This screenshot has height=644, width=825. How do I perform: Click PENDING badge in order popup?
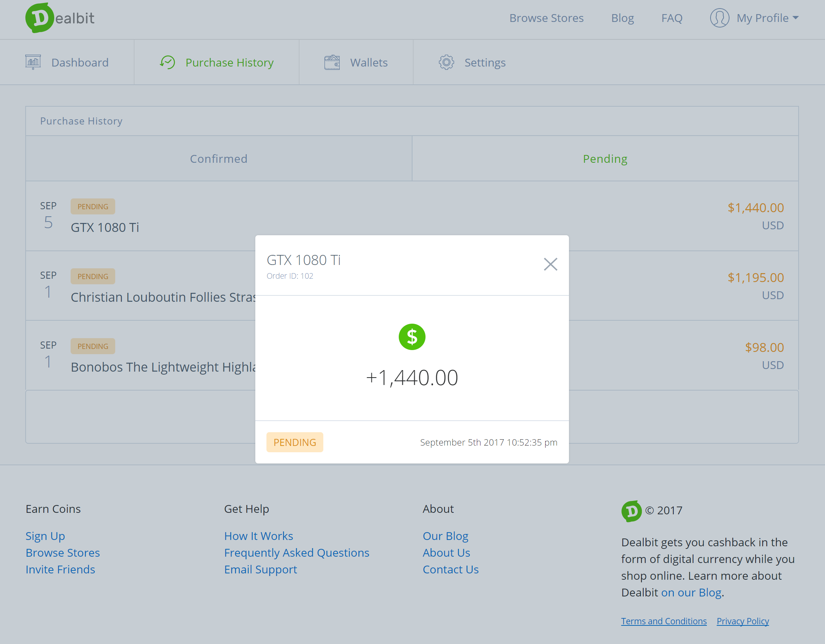(295, 442)
